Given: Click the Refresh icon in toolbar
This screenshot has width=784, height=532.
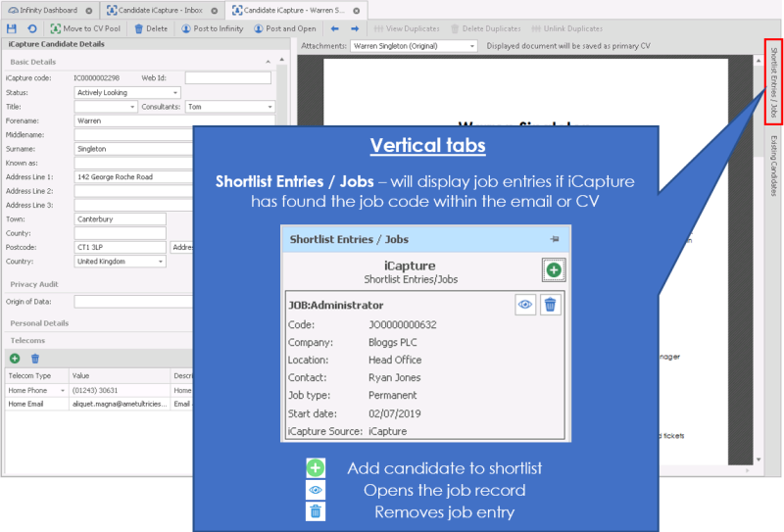Looking at the screenshot, I should tap(31, 29).
